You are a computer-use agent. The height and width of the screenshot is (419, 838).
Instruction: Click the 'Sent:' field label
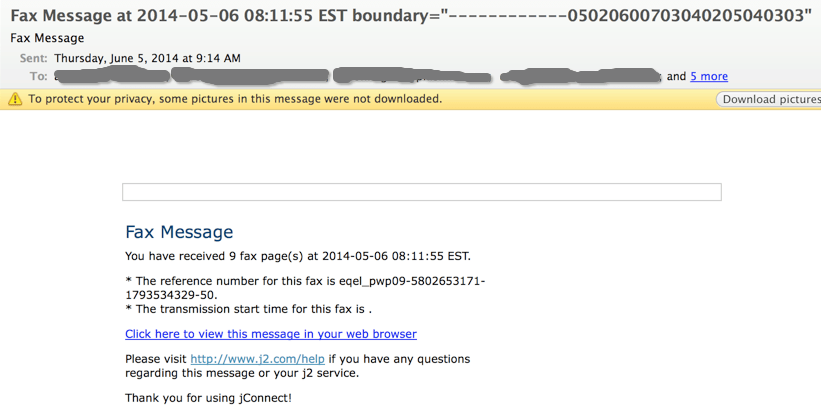coord(34,59)
